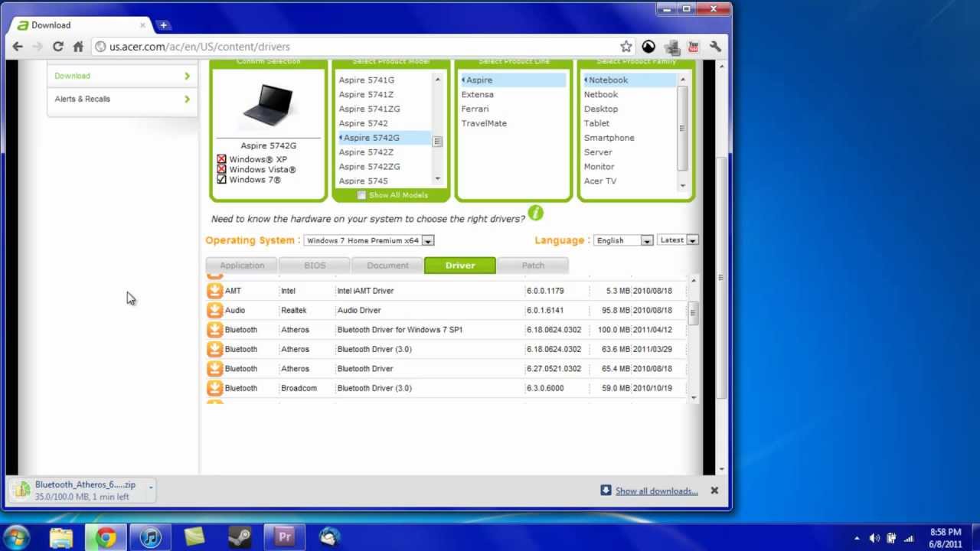Screen dimensions: 980x551
Task: Open Language English dropdown
Action: (623, 240)
